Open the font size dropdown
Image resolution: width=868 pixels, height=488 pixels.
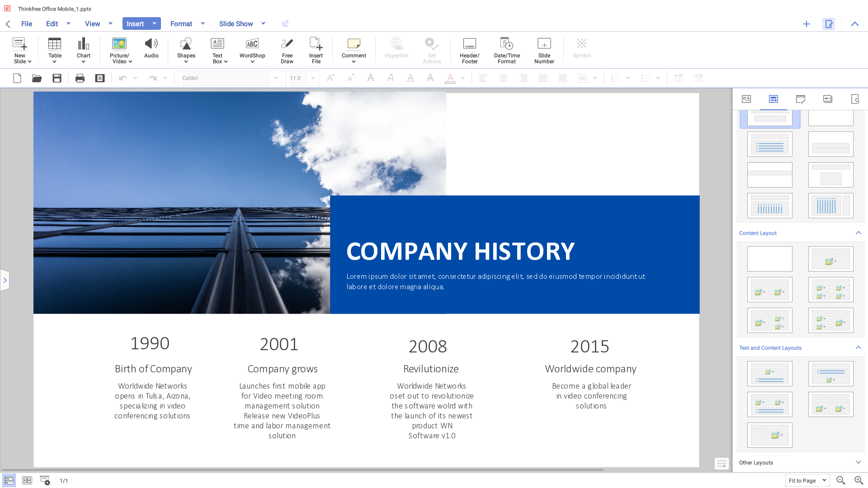pos(313,78)
